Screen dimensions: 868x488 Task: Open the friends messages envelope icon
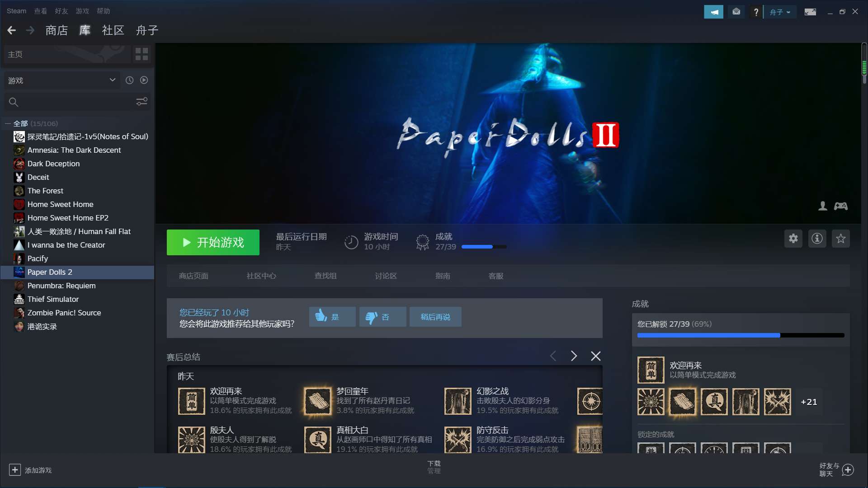[736, 12]
